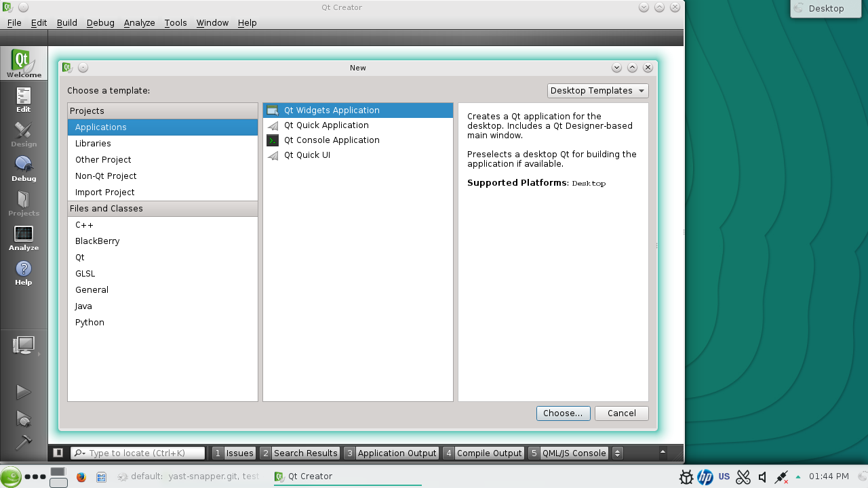The image size is (868, 488).
Task: Click the Type to locate field
Action: [138, 453]
